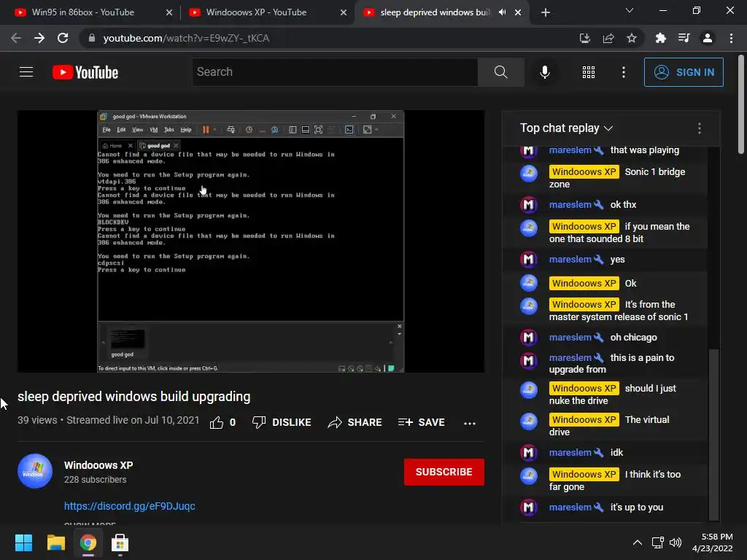Click mareslem avatar beside "oh chicago"
Screen dimensions: 747x560
tap(528, 338)
